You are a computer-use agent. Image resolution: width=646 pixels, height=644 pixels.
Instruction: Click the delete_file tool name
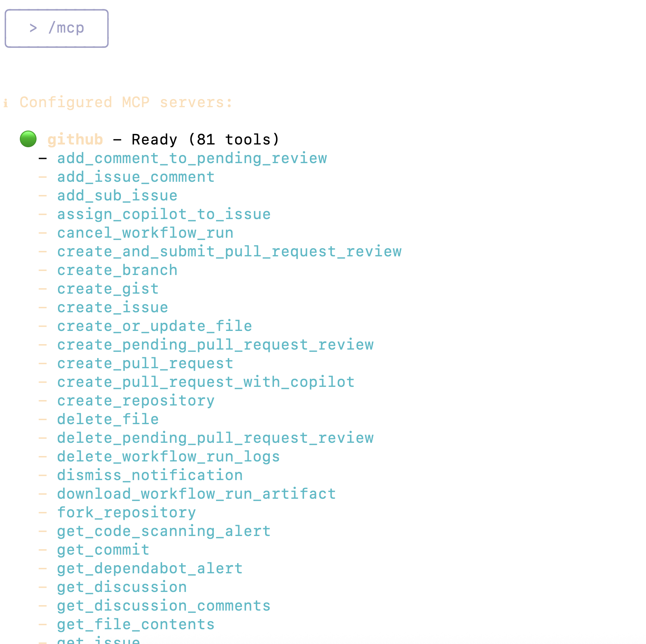tap(108, 419)
